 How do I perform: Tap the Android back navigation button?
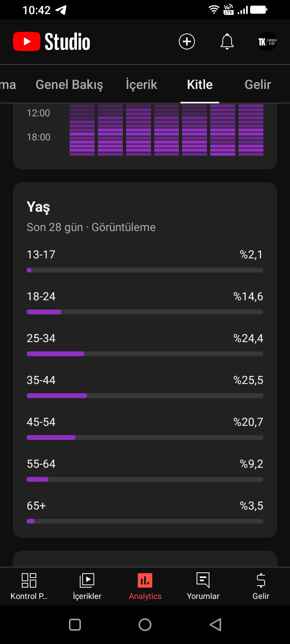point(215,625)
